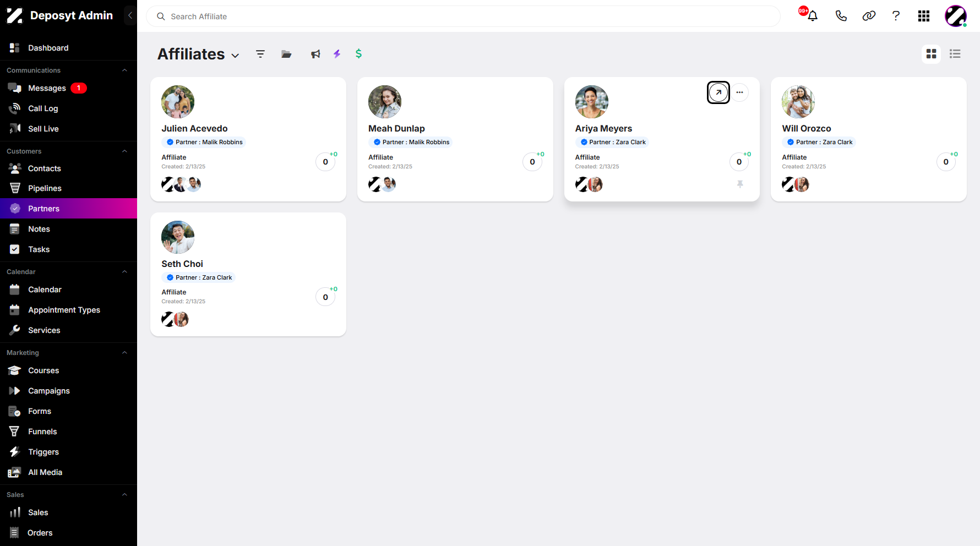This screenshot has width=980, height=546.
Task: Click the megaphone announcement icon
Action: click(315, 54)
